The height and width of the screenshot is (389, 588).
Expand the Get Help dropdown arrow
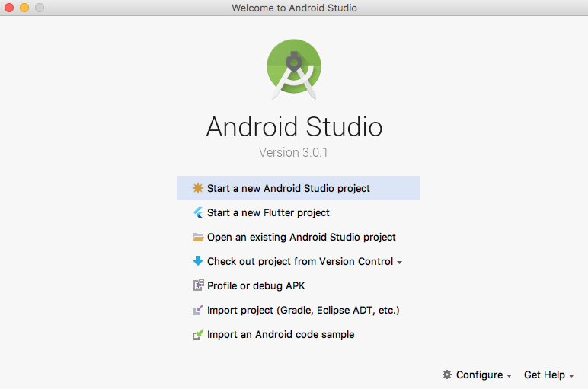tap(571, 376)
